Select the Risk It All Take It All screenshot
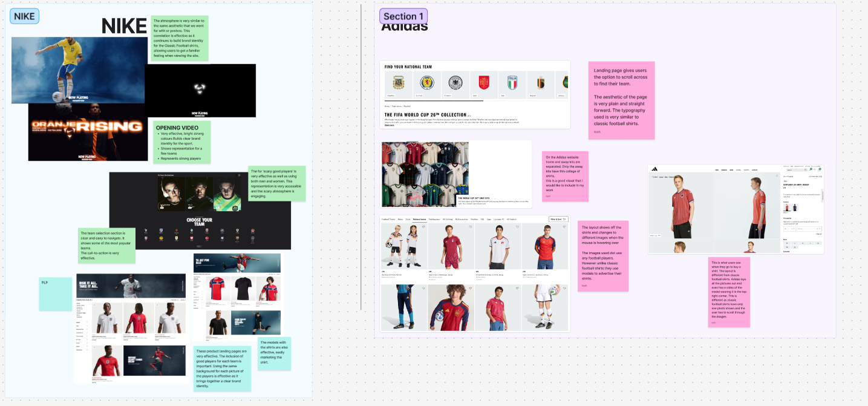The image size is (868, 406). click(131, 328)
